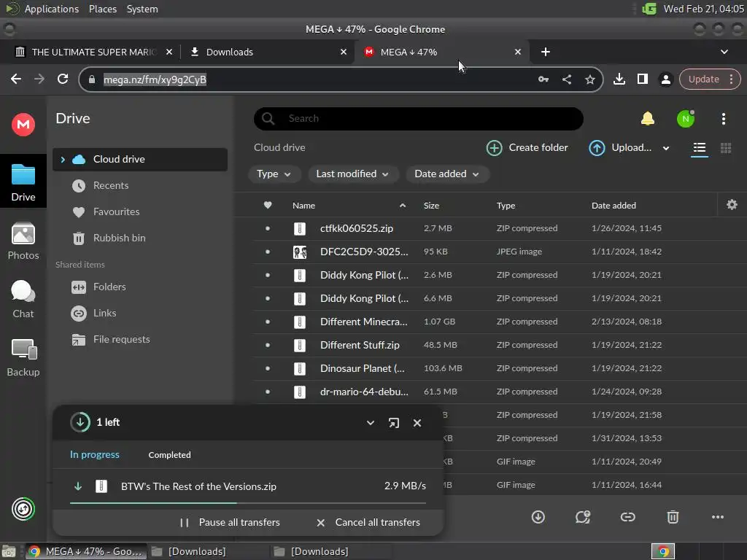The image size is (747, 560).
Task: Open the Backup section in sidebar
Action: click(23, 358)
